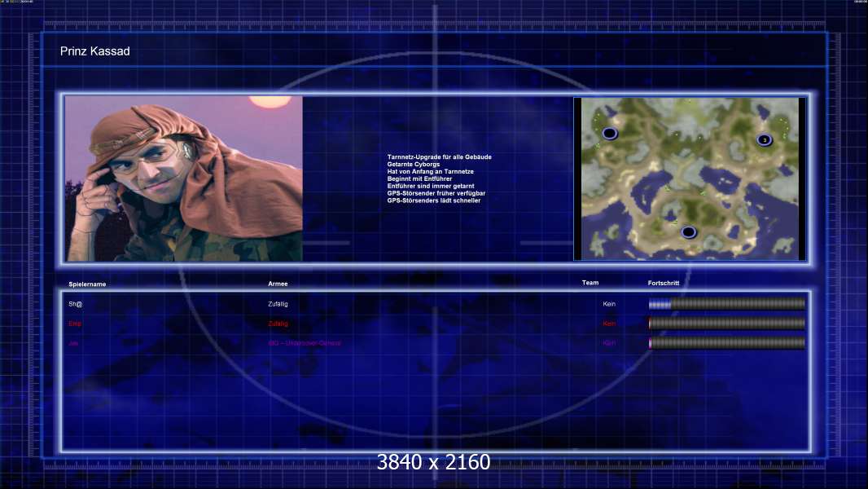Select player name Sh@

click(75, 304)
